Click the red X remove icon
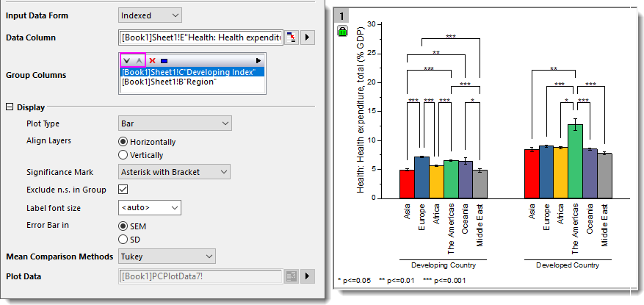 (152, 60)
